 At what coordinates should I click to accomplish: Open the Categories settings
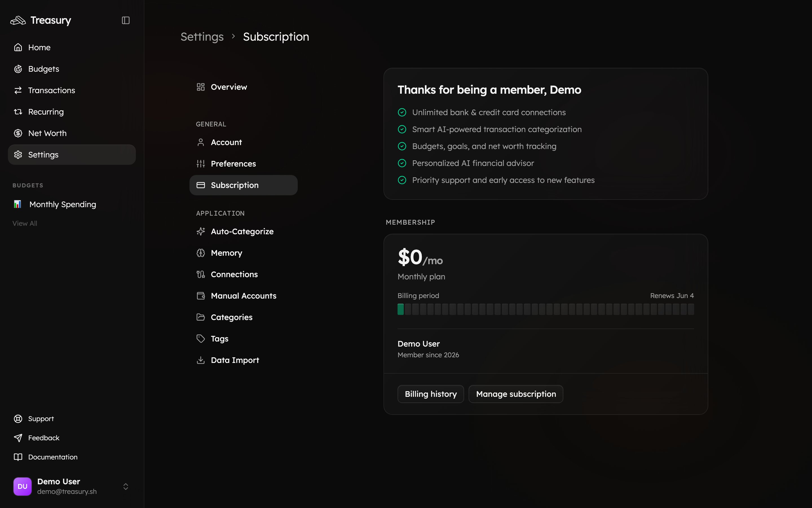pyautogui.click(x=244, y=317)
